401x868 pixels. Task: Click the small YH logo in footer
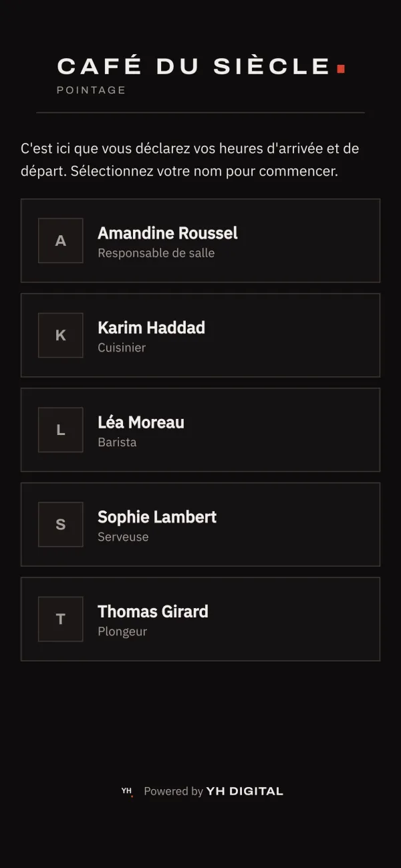coord(127,792)
